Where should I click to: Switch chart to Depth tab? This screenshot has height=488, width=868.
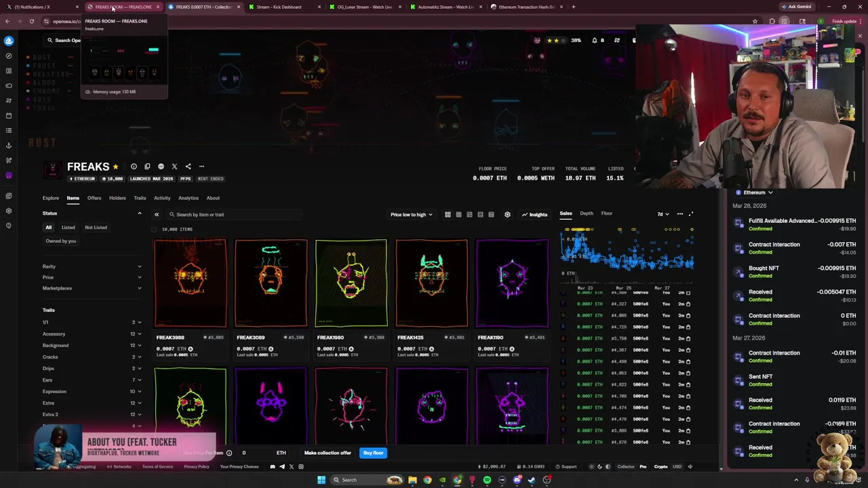pos(587,213)
